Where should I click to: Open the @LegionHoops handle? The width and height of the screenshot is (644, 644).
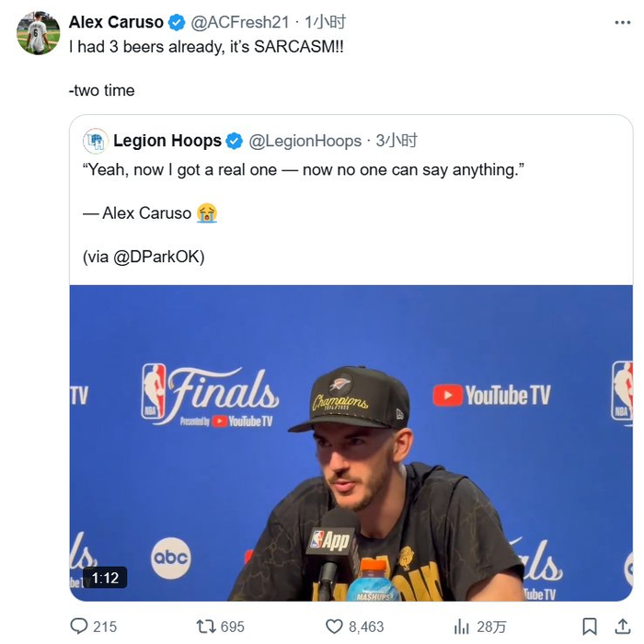click(305, 141)
